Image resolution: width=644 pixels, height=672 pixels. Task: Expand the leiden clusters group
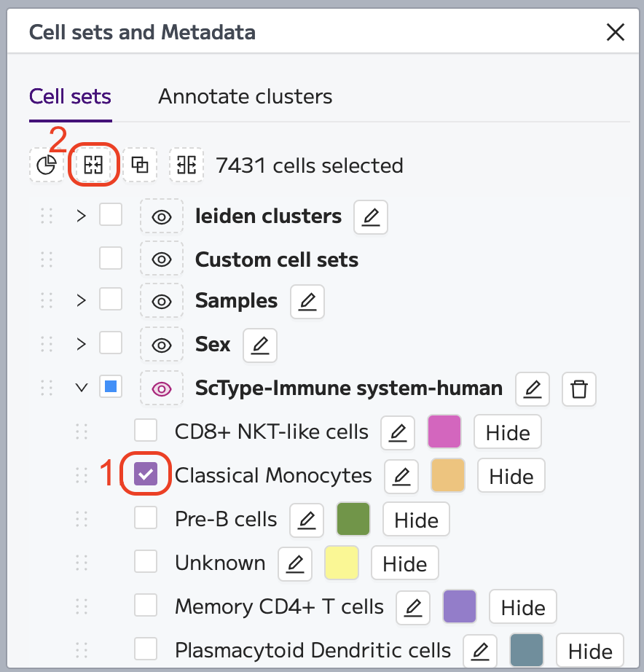click(x=81, y=216)
